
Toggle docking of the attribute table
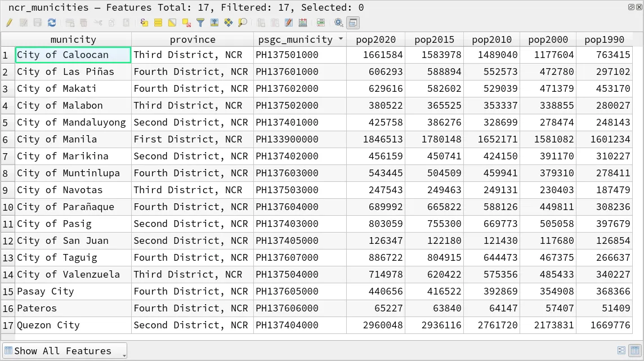point(352,23)
